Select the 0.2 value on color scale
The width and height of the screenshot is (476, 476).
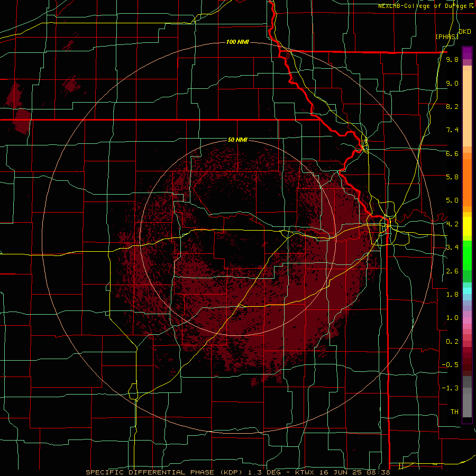pyautogui.click(x=452, y=342)
